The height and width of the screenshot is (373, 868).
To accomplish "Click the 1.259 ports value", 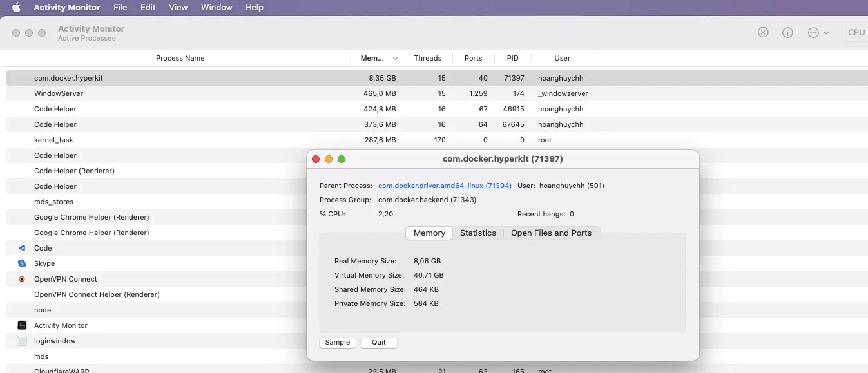I will click(x=478, y=93).
